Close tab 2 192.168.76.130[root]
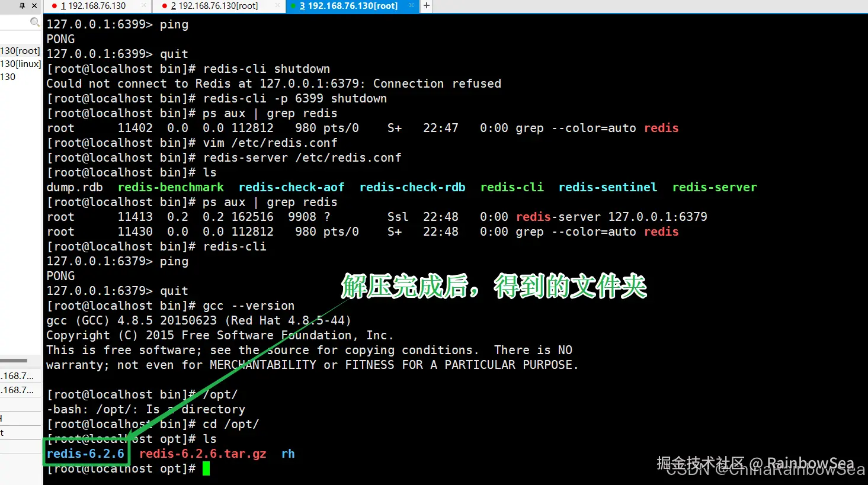Screen dimensions: 868x485 (x=277, y=6)
